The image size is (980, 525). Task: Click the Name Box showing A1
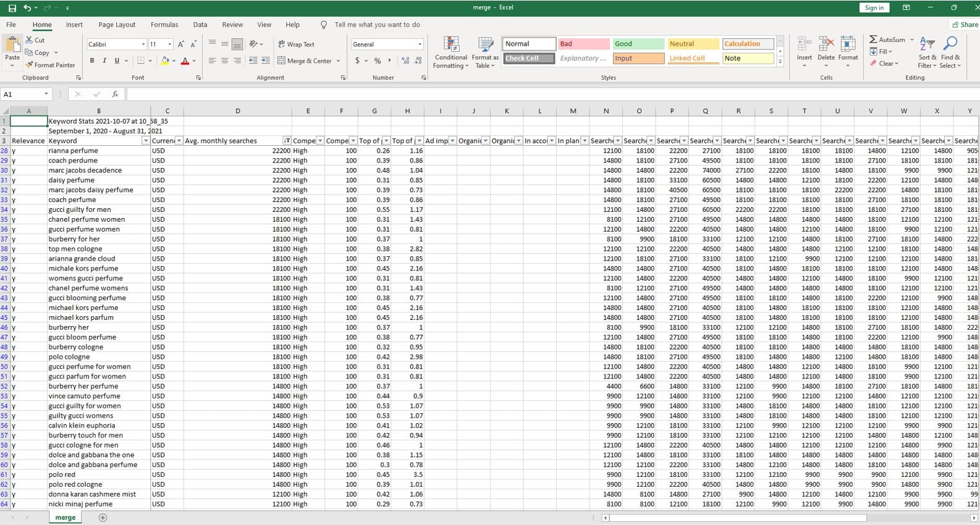26,94
